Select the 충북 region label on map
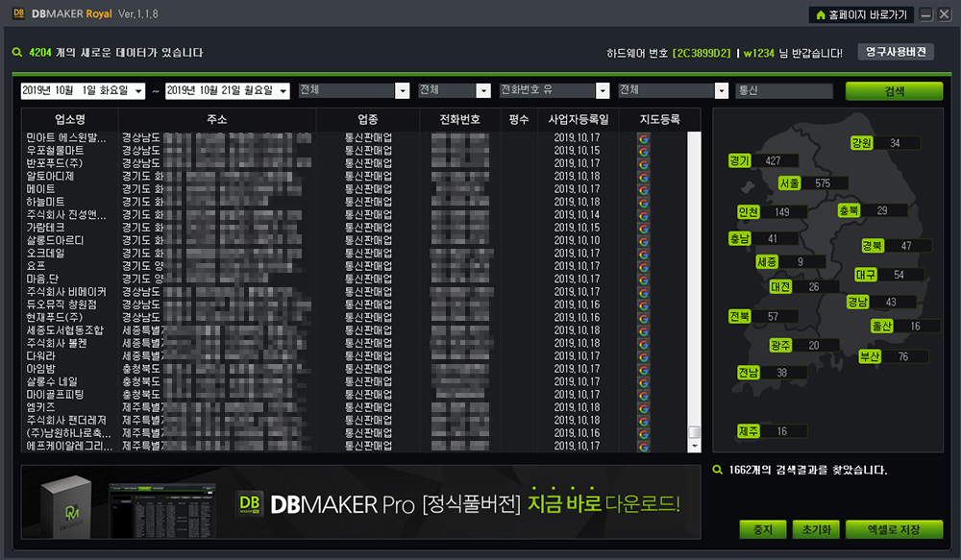The height and width of the screenshot is (560, 961). point(849,210)
